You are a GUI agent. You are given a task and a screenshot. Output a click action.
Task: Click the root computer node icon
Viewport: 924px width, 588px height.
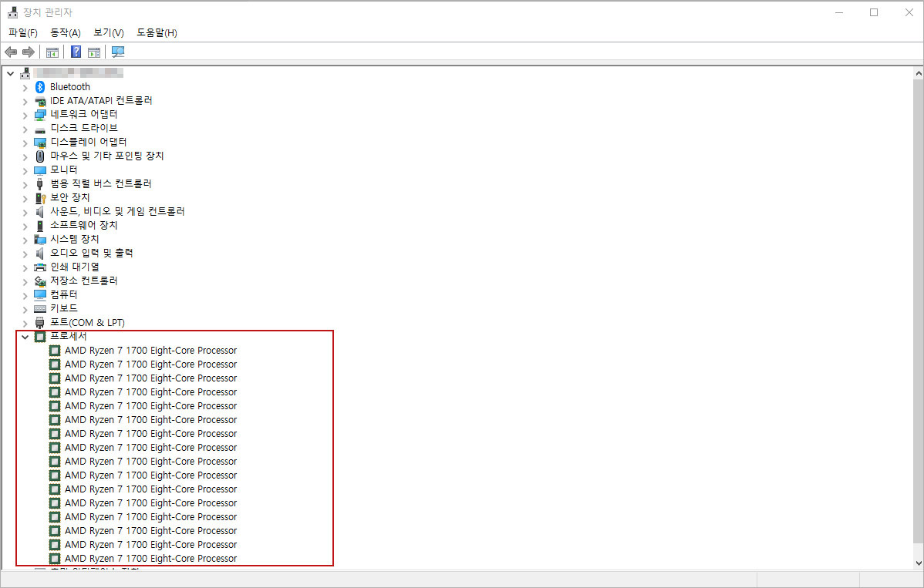pyautogui.click(x=25, y=73)
